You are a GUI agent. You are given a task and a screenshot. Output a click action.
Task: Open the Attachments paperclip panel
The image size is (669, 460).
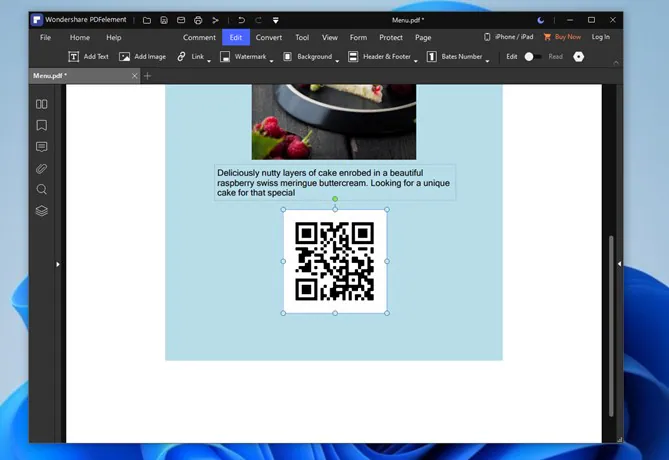41,169
